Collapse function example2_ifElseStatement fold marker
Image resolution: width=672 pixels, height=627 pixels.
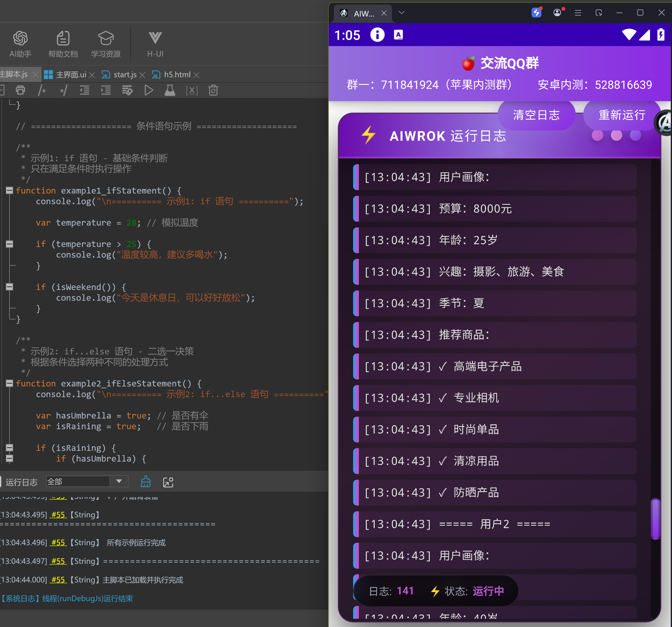[x=9, y=383]
